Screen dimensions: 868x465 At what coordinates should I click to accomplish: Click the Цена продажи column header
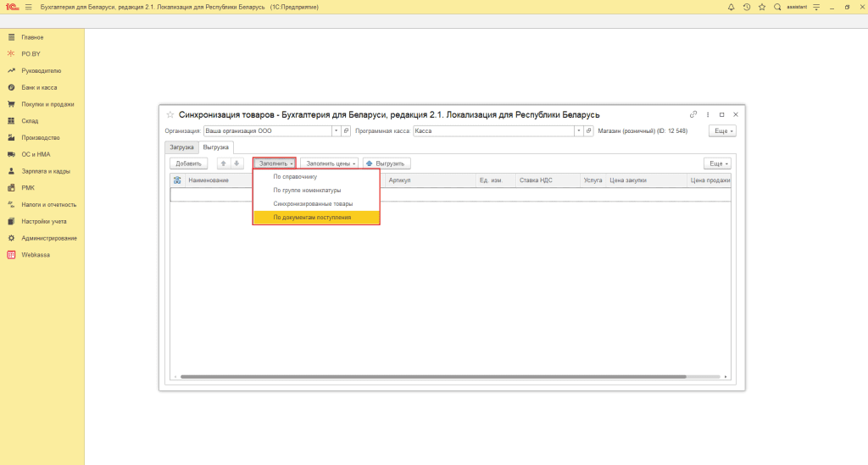[x=710, y=180]
